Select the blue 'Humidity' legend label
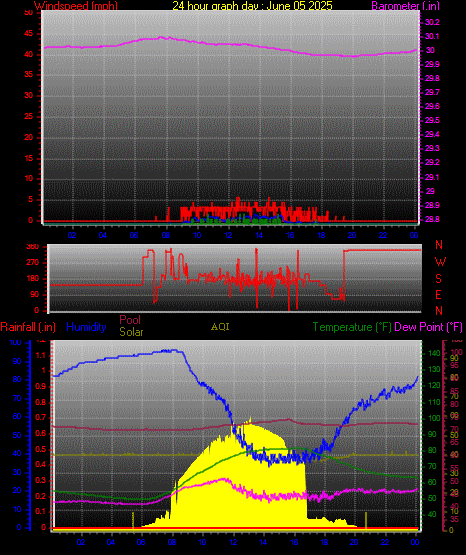 click(x=86, y=327)
